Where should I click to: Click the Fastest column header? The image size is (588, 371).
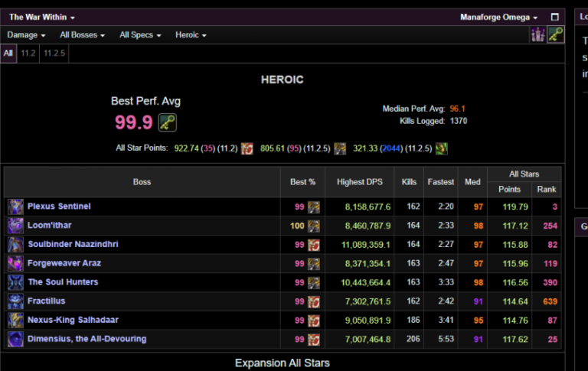pos(441,182)
